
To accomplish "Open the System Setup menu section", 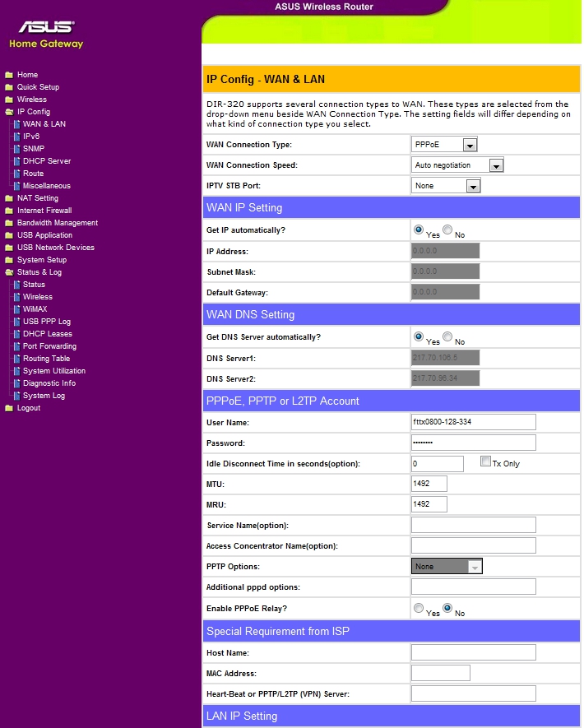I will pos(41,260).
